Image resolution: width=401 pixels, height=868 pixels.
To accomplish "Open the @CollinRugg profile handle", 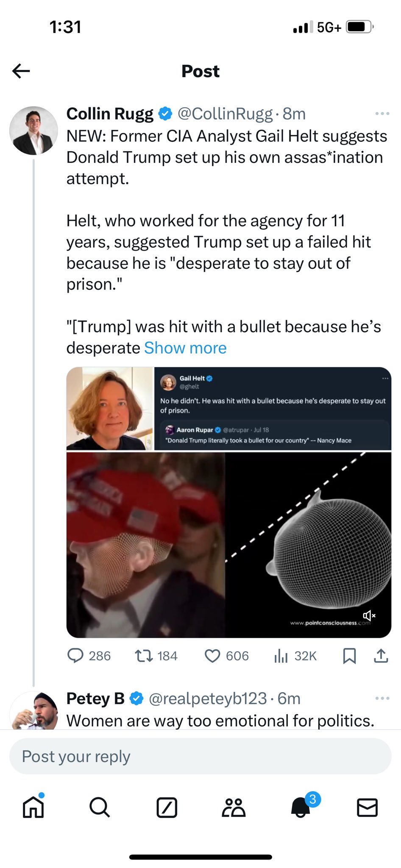I will 225,114.
